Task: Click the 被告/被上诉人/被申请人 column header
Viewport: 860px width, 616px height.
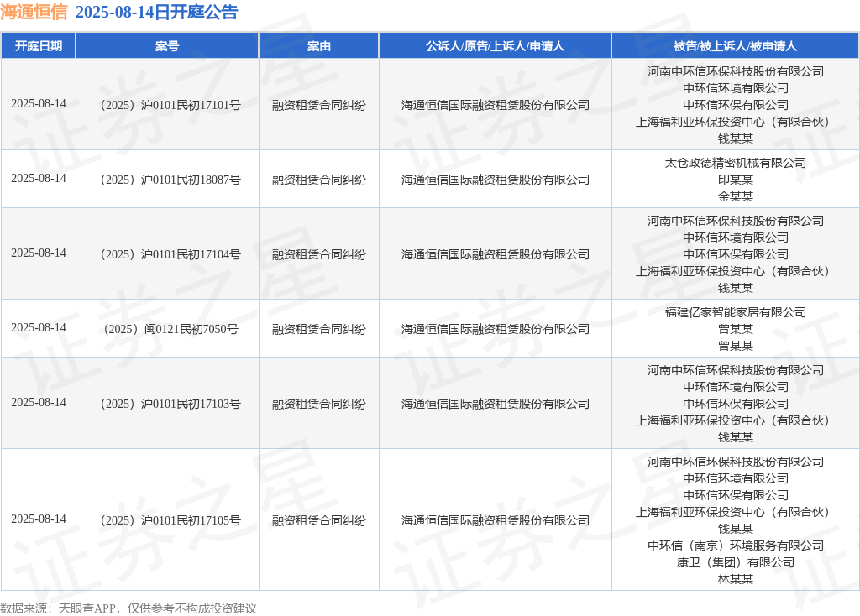Action: tap(736, 46)
